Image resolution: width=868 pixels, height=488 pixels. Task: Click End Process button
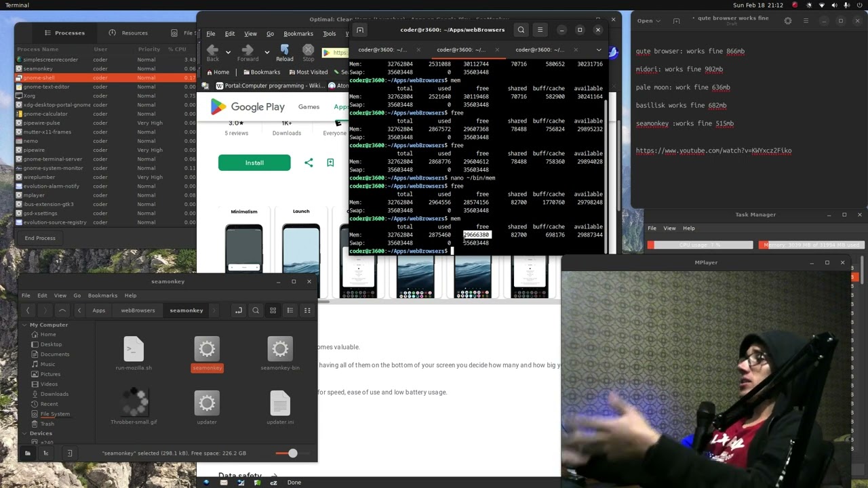point(40,238)
